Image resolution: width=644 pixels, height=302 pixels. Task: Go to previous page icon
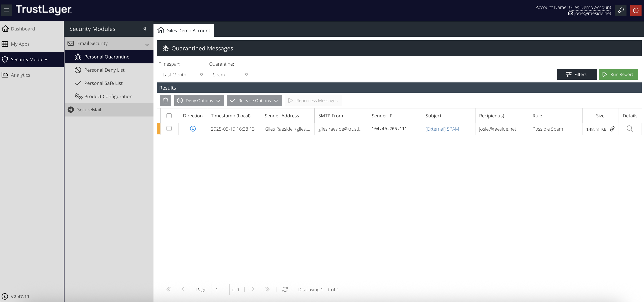(183, 289)
